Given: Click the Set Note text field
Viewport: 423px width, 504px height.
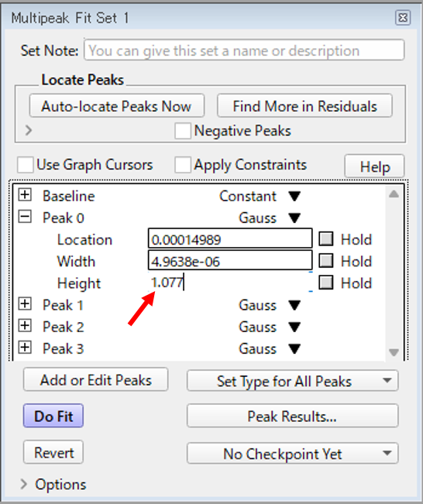Looking at the screenshot, I should (x=244, y=50).
